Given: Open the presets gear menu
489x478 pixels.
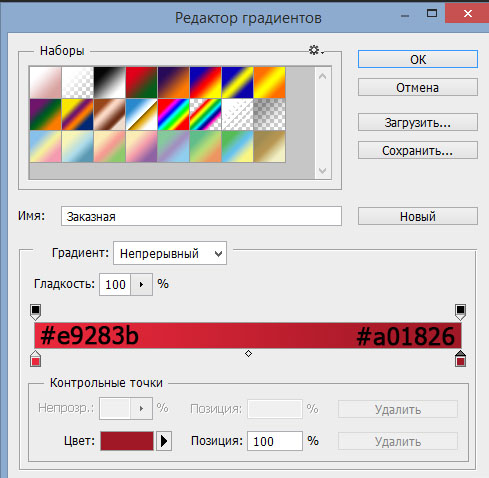Looking at the screenshot, I should pos(315,50).
